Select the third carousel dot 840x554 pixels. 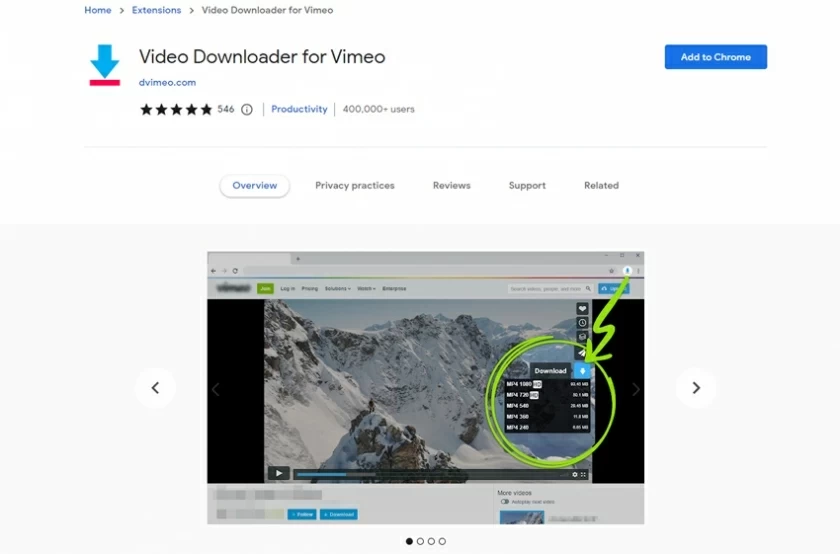pyautogui.click(x=431, y=541)
